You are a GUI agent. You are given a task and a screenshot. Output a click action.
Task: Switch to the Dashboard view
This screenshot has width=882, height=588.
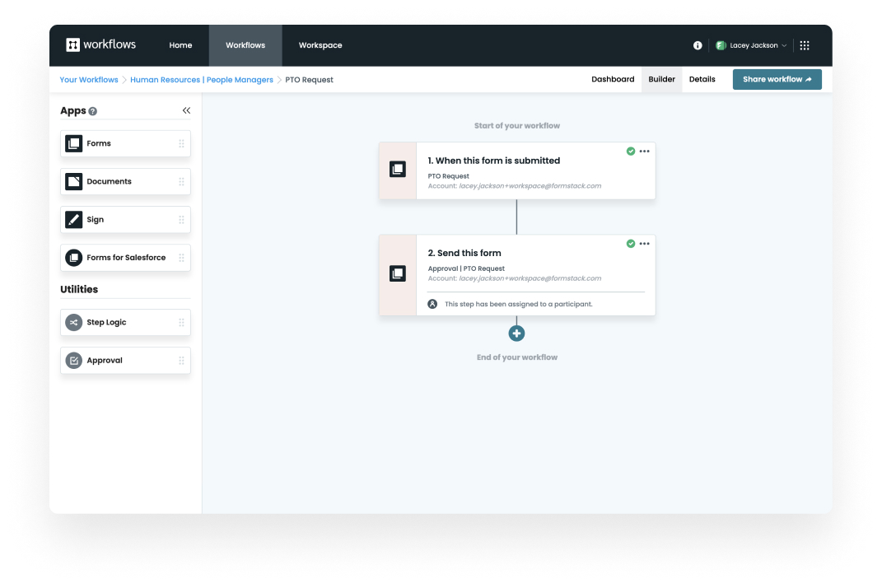pos(613,79)
